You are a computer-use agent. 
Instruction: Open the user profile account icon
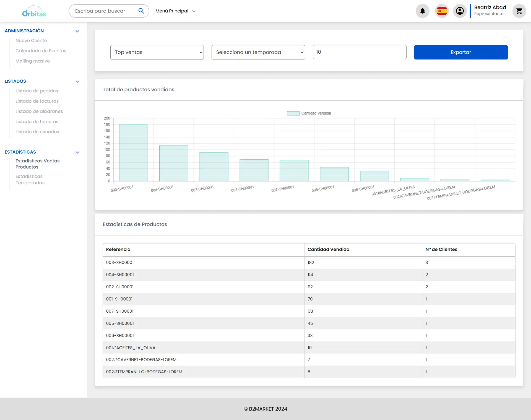click(460, 11)
